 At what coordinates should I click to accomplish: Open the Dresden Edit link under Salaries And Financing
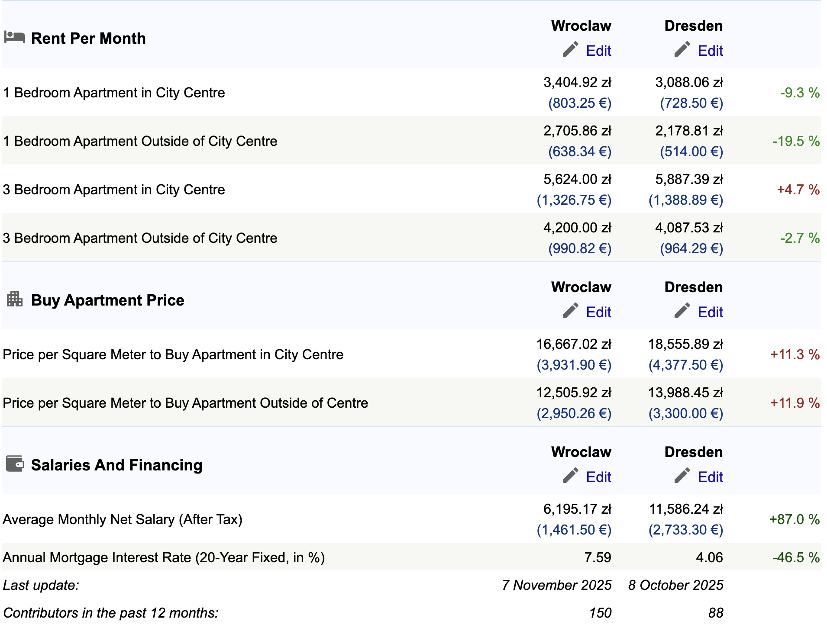pyautogui.click(x=710, y=477)
